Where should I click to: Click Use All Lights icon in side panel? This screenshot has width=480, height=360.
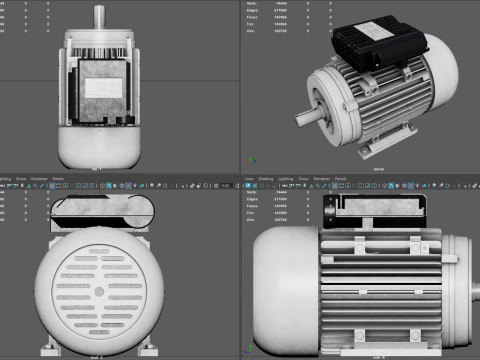(417, 186)
